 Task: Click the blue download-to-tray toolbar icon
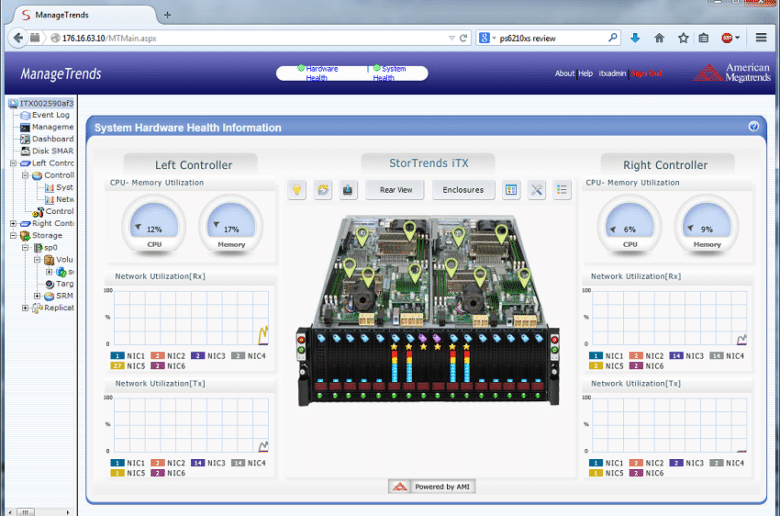coord(348,190)
